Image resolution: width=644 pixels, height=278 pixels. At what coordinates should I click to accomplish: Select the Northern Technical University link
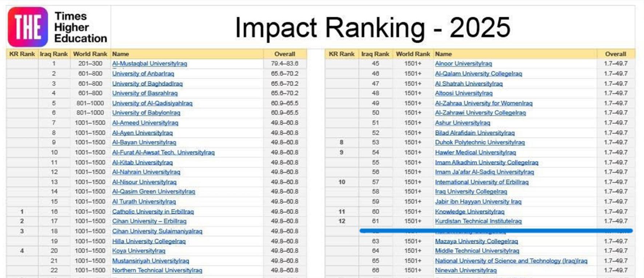click(x=157, y=270)
